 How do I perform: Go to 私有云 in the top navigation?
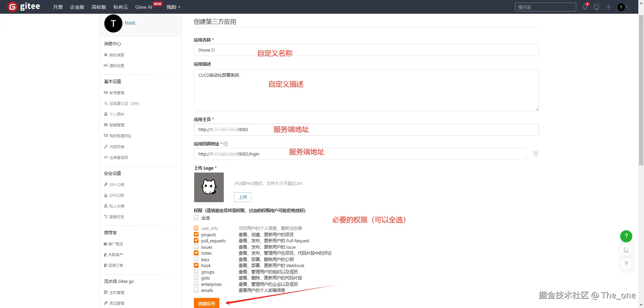pos(121,7)
